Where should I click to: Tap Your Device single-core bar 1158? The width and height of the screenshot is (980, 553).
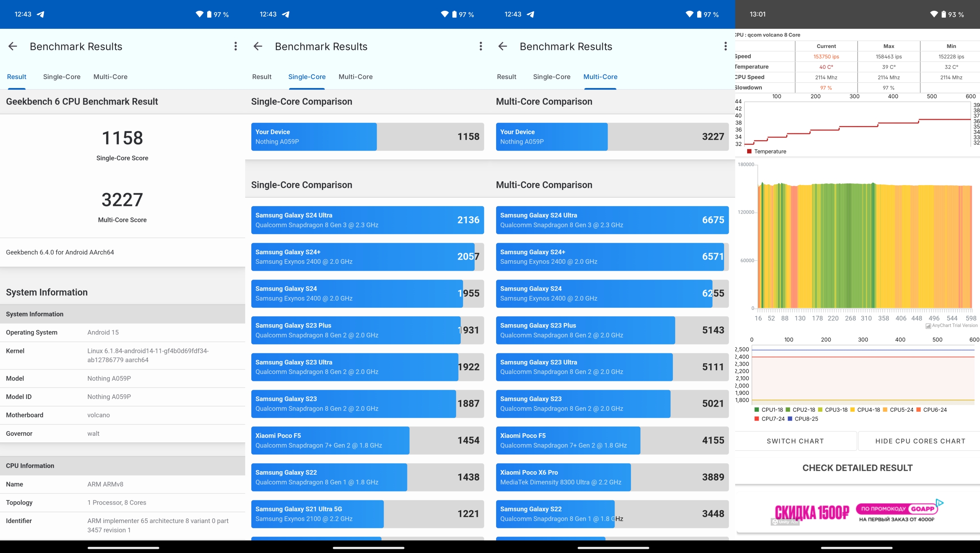[367, 137]
